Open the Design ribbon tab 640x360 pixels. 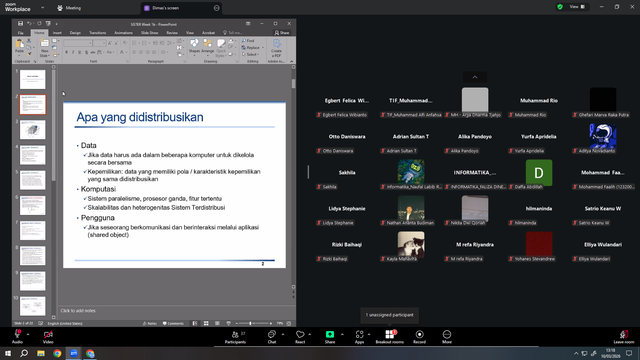(75, 33)
